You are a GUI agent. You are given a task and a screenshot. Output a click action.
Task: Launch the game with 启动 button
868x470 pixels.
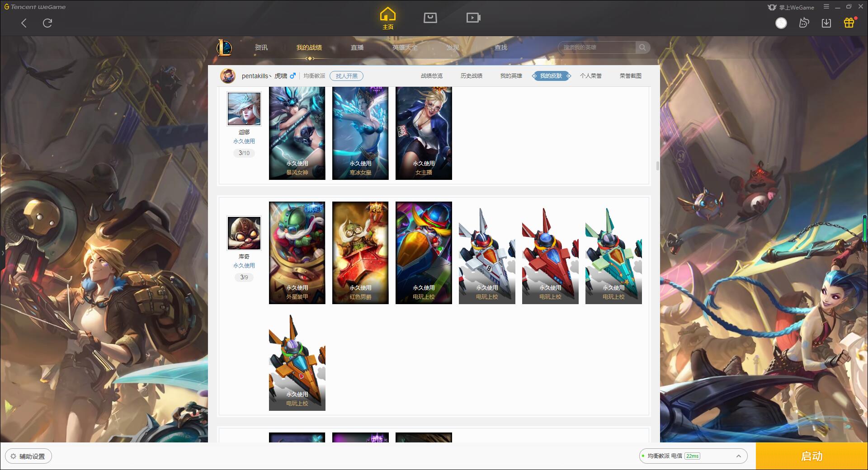point(811,456)
